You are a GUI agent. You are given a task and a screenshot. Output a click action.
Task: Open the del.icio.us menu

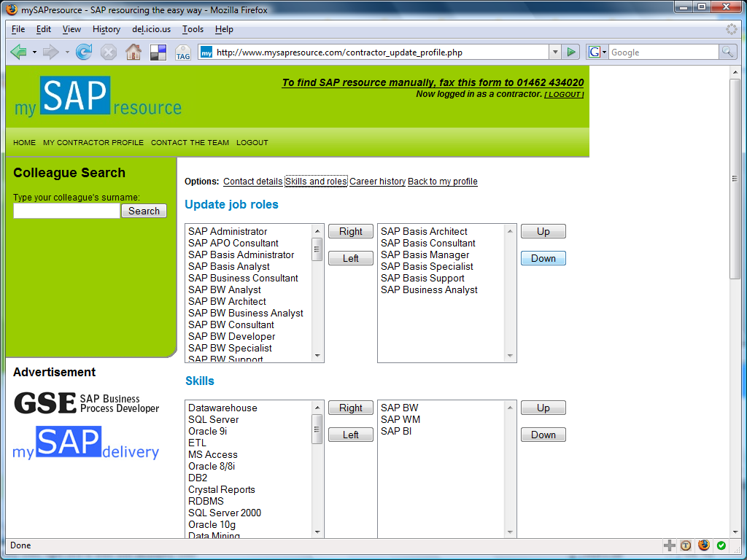tap(151, 29)
